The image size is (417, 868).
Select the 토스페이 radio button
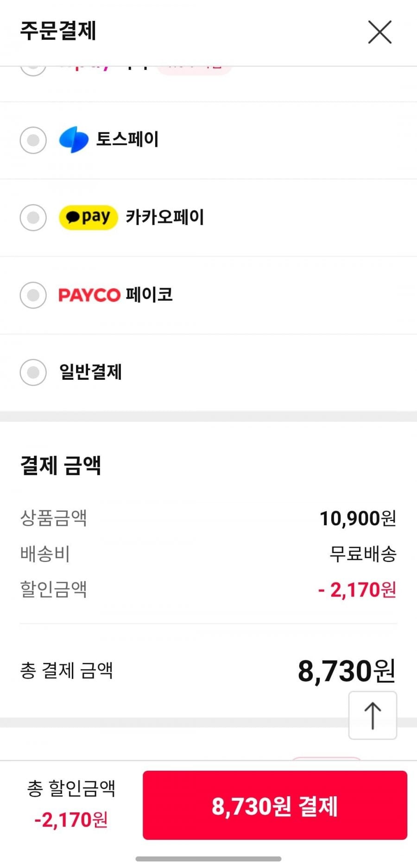click(33, 140)
